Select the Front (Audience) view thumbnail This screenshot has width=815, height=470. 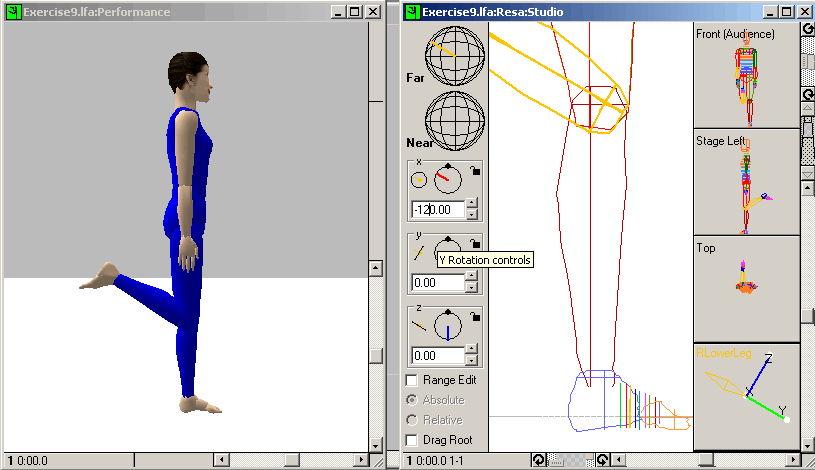746,76
